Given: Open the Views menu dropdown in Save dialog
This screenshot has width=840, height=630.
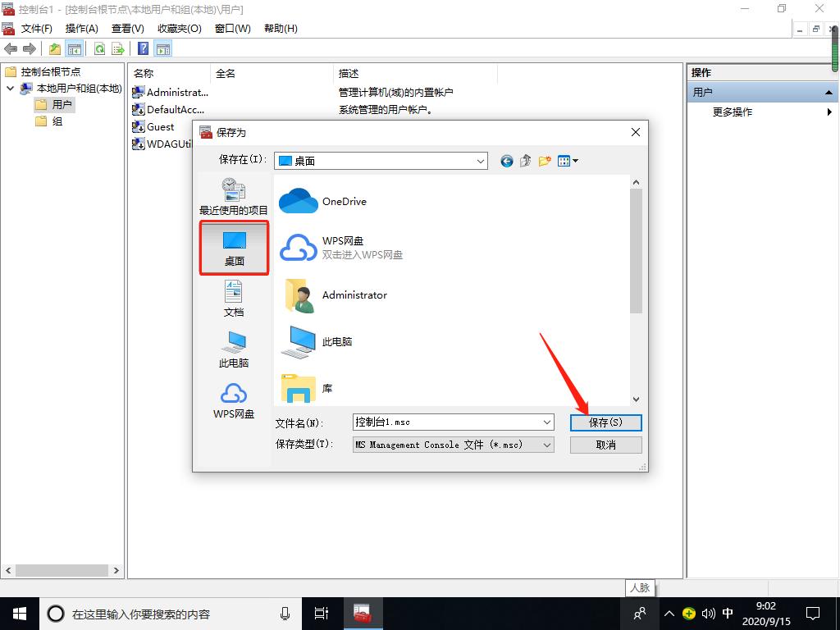Looking at the screenshot, I should pos(568,160).
